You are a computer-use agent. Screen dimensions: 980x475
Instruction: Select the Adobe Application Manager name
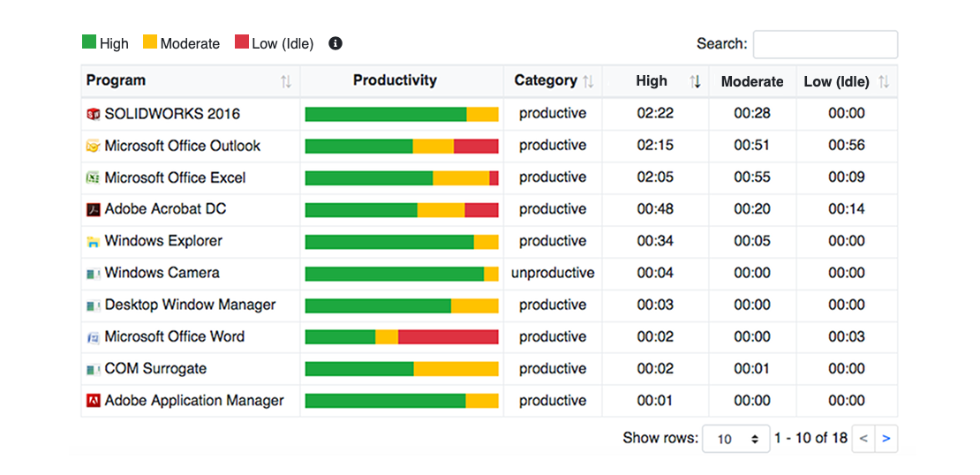194,401
